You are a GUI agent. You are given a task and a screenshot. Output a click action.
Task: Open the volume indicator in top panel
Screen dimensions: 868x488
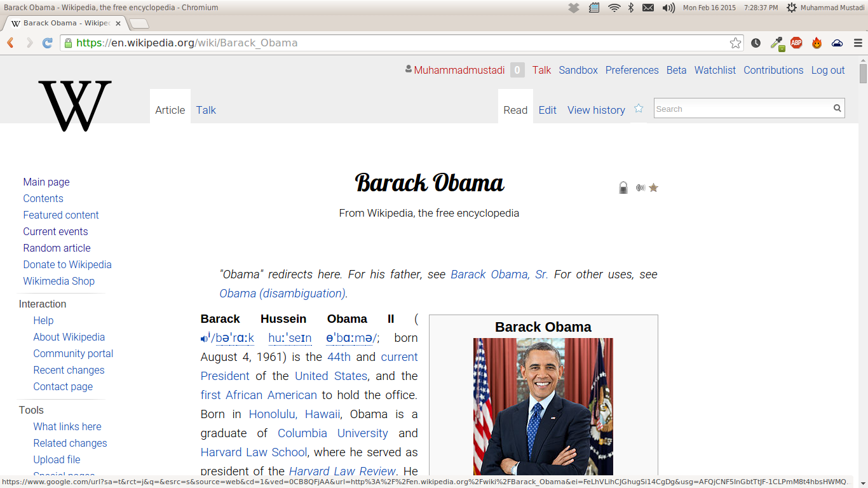(668, 8)
